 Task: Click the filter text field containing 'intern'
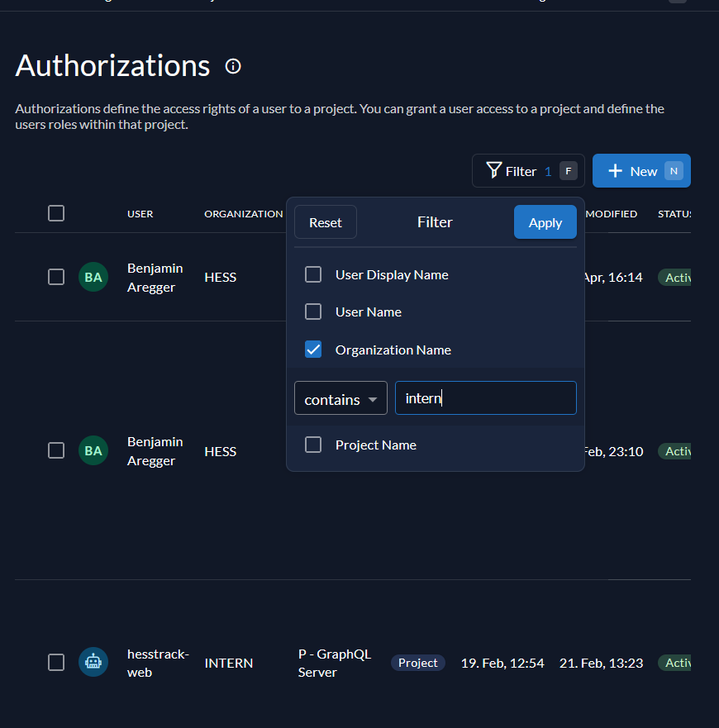click(485, 398)
